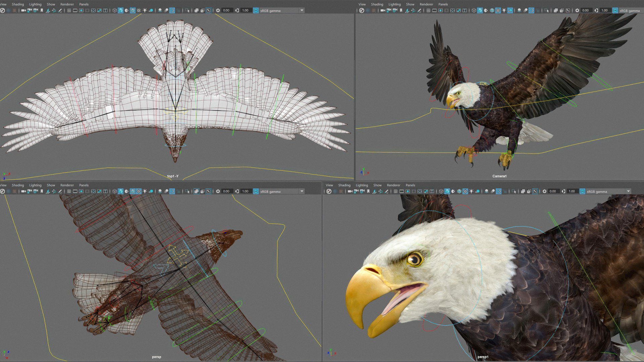Click 2D pan zoom icon in persp toolbar
The height and width of the screenshot is (362, 644).
[54, 191]
